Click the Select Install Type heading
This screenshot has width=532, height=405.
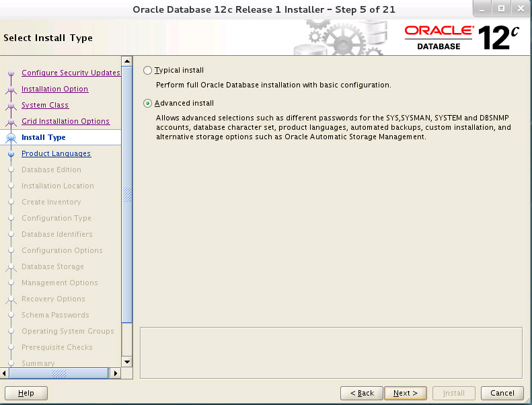pos(48,38)
